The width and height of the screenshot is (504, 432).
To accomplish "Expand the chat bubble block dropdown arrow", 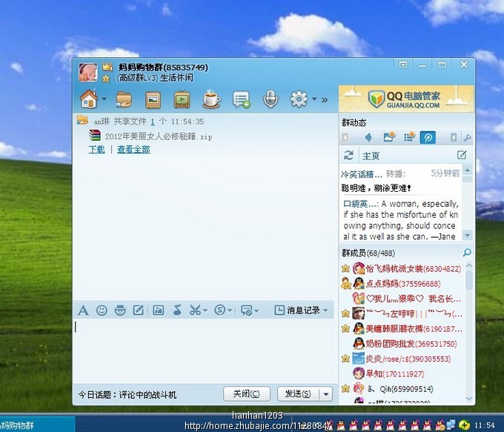I will (256, 310).
